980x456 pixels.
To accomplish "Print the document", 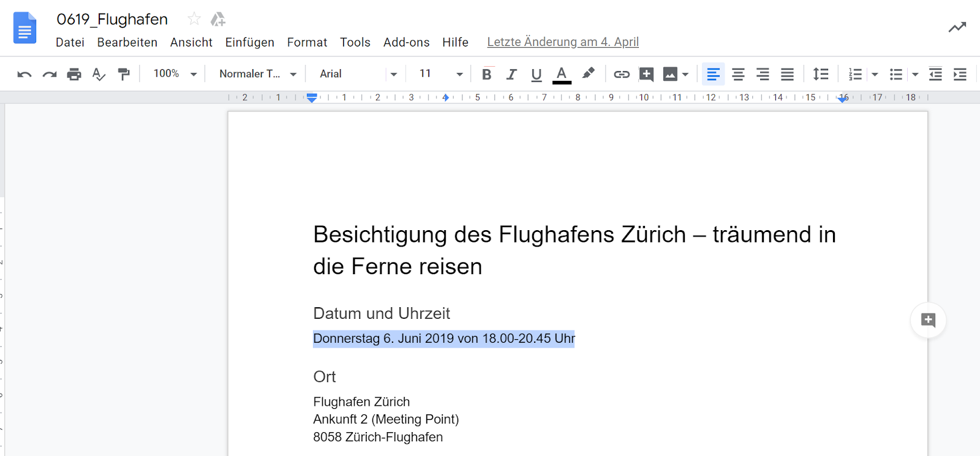I will pyautogui.click(x=74, y=74).
